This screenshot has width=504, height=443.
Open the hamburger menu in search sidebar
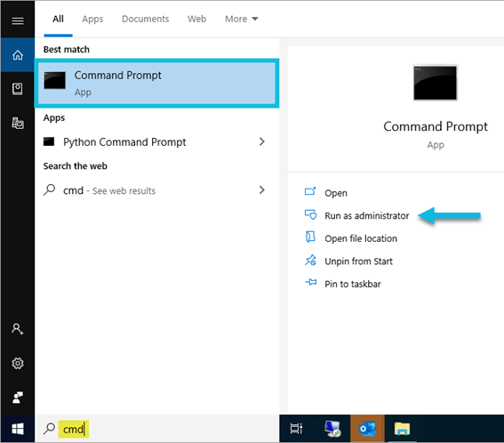[18, 21]
